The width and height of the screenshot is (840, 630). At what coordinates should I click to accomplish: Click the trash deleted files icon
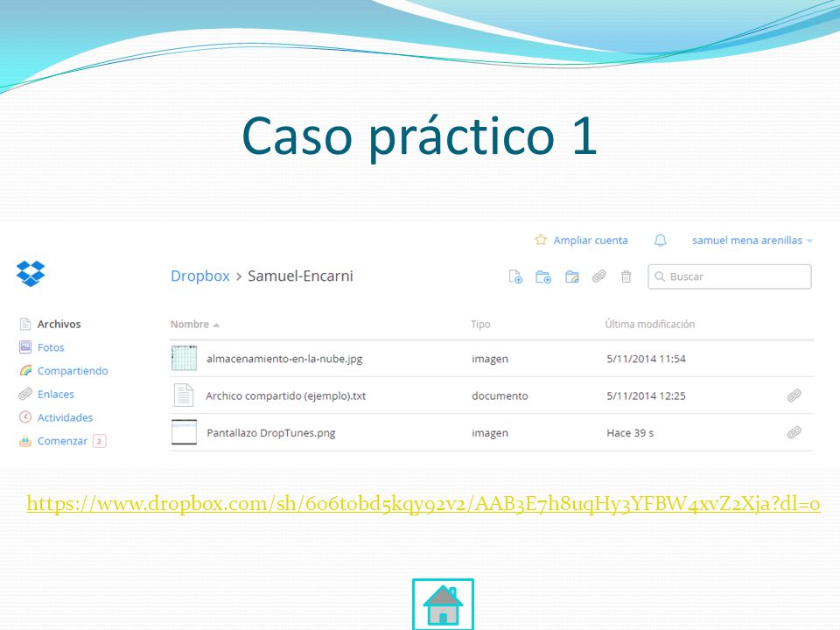[x=626, y=276]
